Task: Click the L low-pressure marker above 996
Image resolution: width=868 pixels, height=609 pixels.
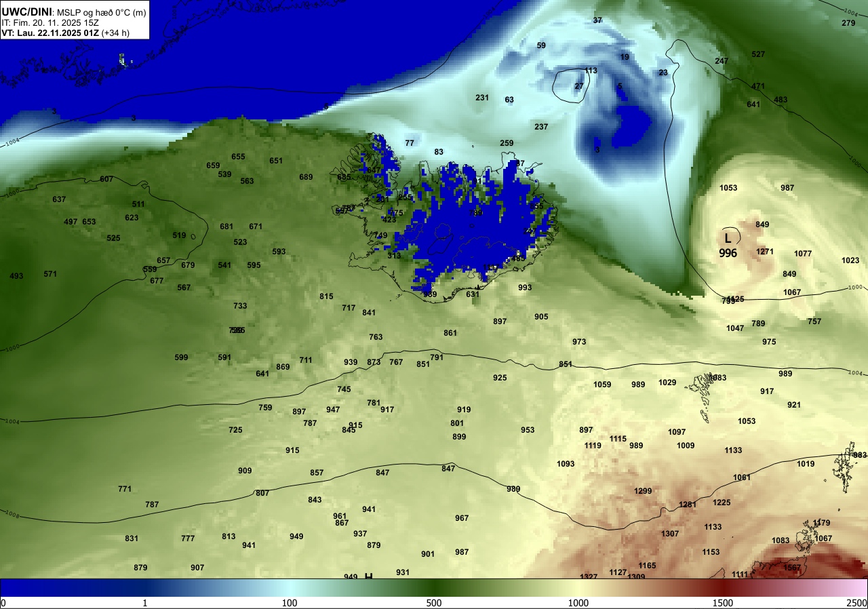Action: pos(728,238)
